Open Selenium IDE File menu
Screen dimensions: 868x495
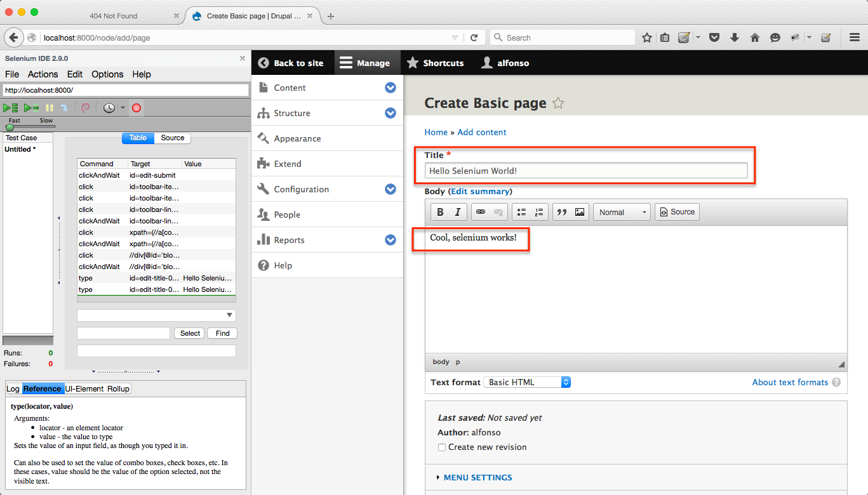click(x=12, y=74)
